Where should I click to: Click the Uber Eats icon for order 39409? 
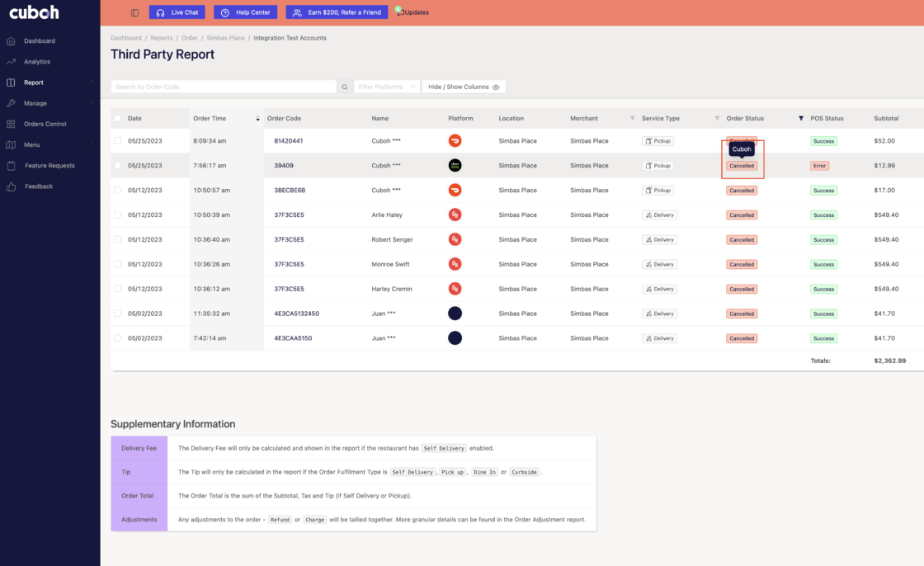[455, 166]
